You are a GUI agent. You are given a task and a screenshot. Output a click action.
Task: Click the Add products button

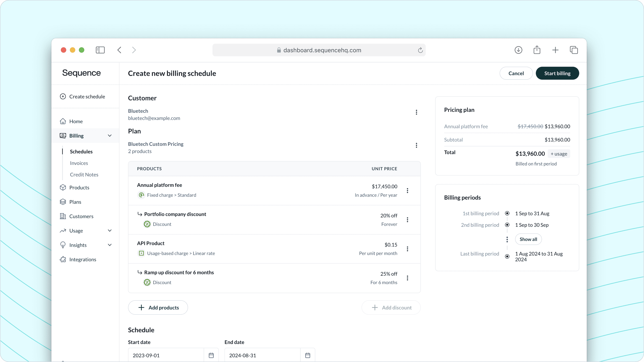[158, 308]
